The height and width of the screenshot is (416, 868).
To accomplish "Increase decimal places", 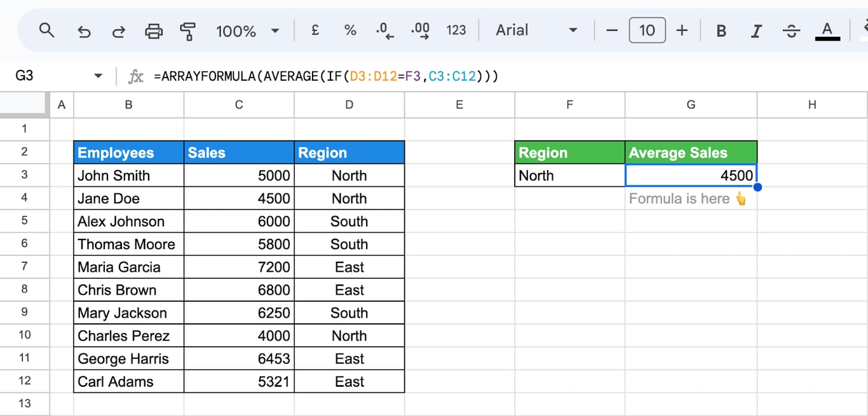I will click(x=421, y=30).
